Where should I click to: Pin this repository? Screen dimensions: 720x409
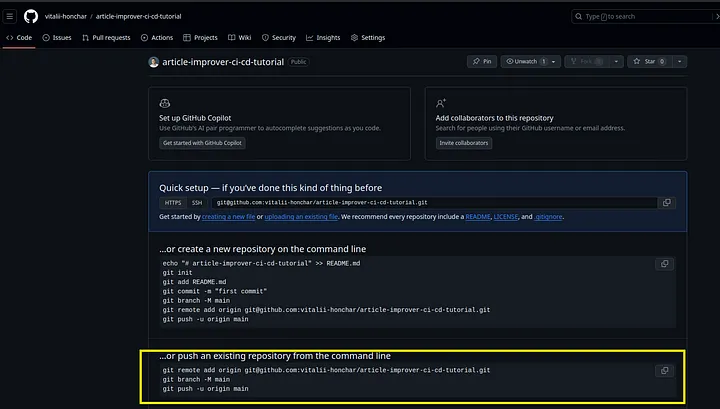(x=482, y=62)
